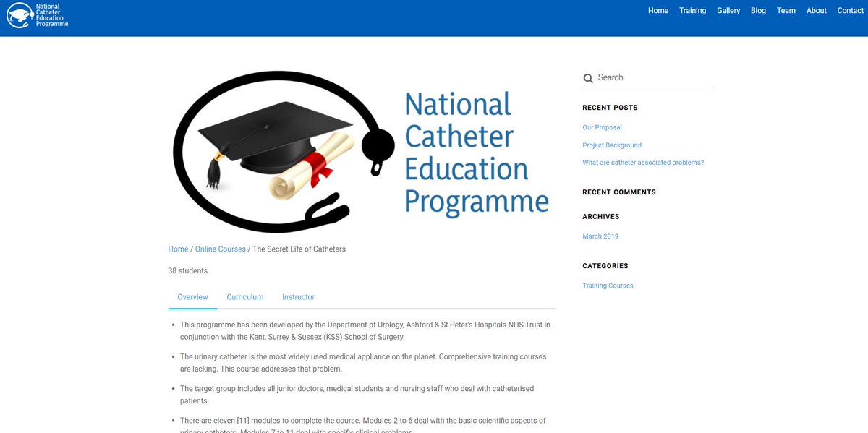The width and height of the screenshot is (868, 433).
Task: Click the bullet starting 'This programme has been developed'
Action: click(x=365, y=331)
